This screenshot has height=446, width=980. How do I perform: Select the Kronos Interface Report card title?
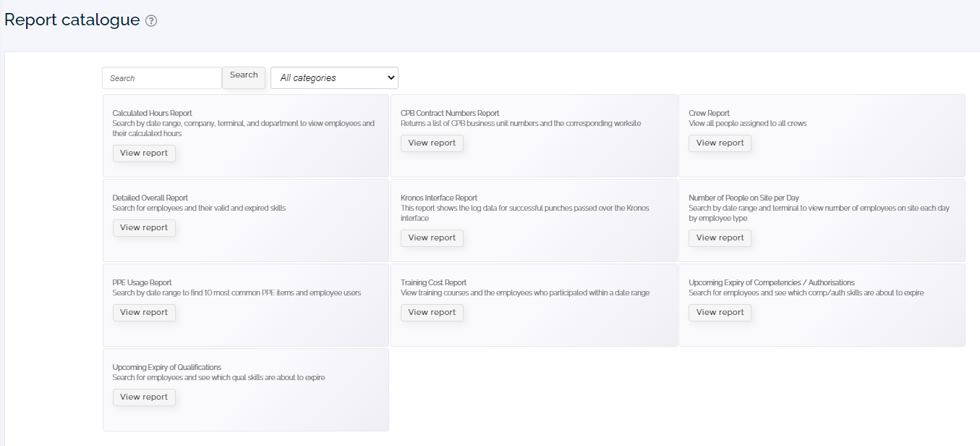point(438,197)
